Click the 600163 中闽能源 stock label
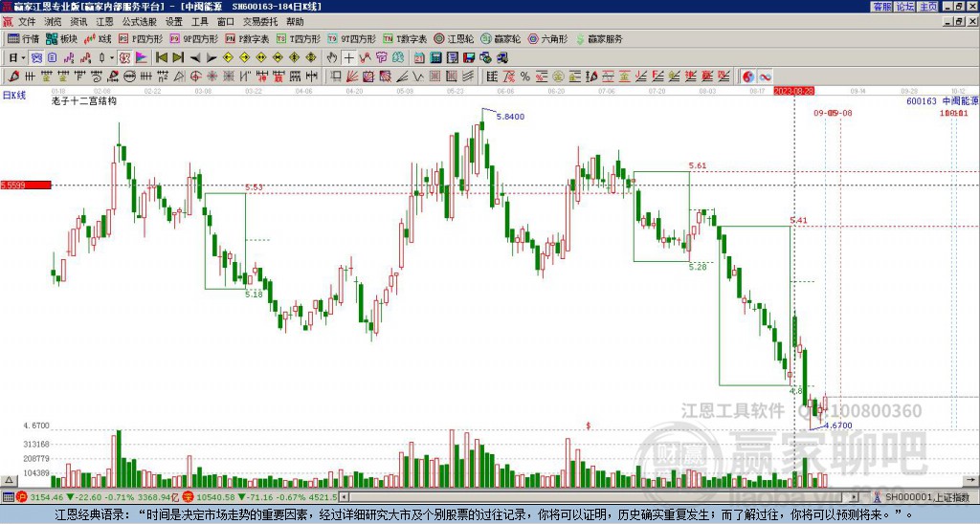This screenshot has width=980, height=524. (943, 100)
